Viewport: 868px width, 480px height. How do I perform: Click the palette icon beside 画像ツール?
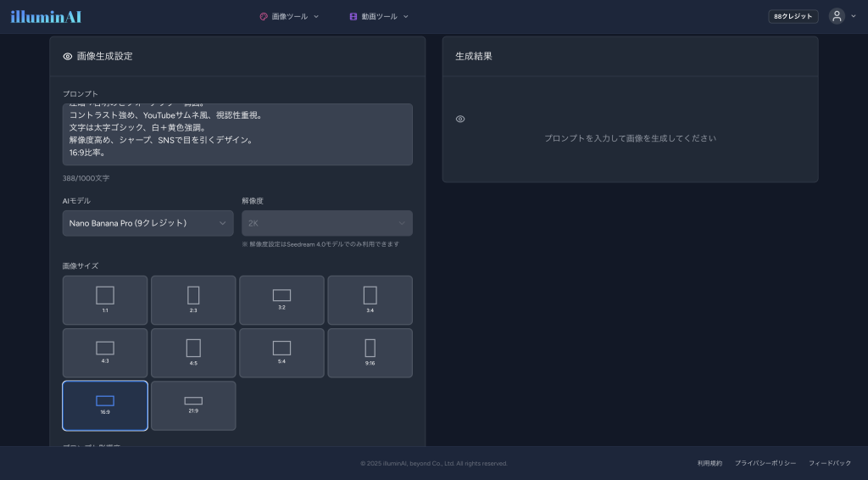point(264,16)
